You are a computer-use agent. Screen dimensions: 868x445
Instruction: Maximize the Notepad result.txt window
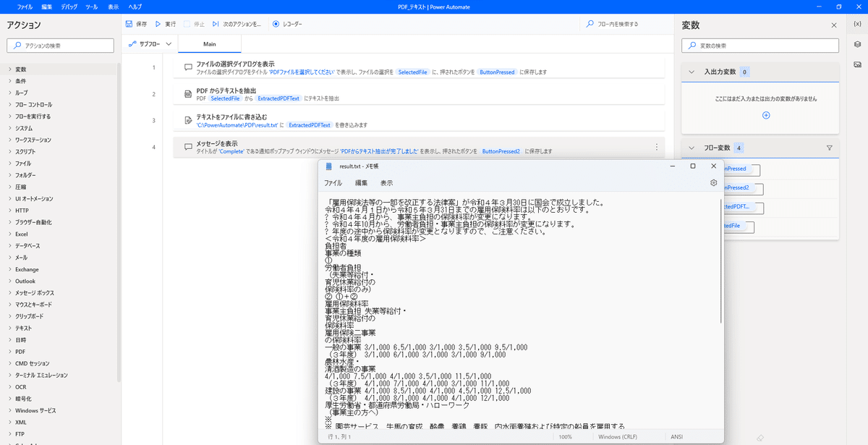pos(692,166)
